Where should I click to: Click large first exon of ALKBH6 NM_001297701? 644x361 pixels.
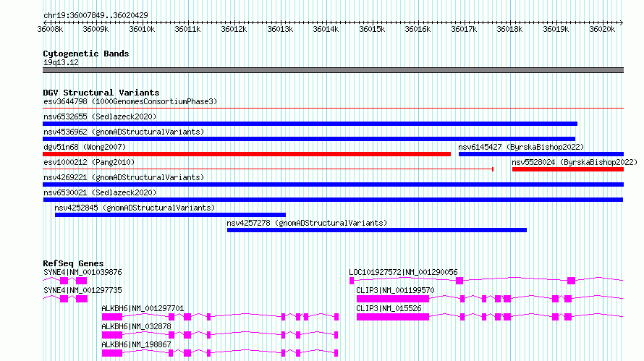point(112,317)
